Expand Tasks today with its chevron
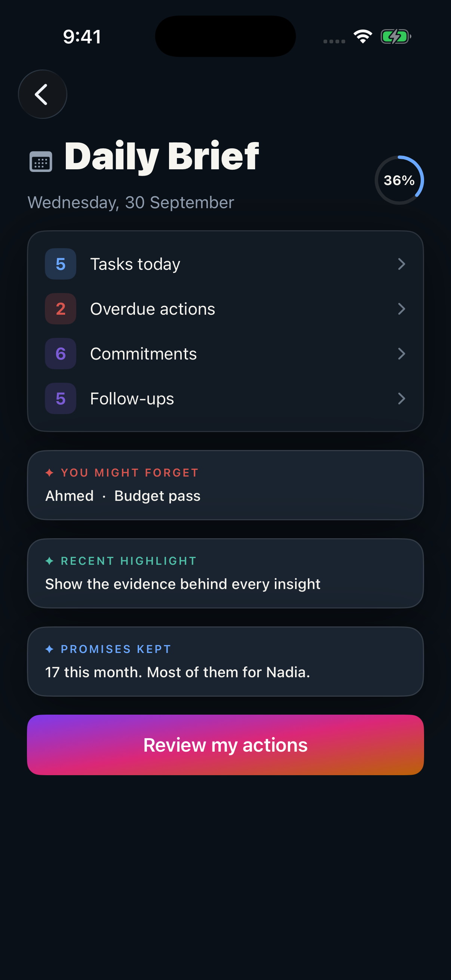Viewport: 451px width, 980px height. pyautogui.click(x=402, y=264)
